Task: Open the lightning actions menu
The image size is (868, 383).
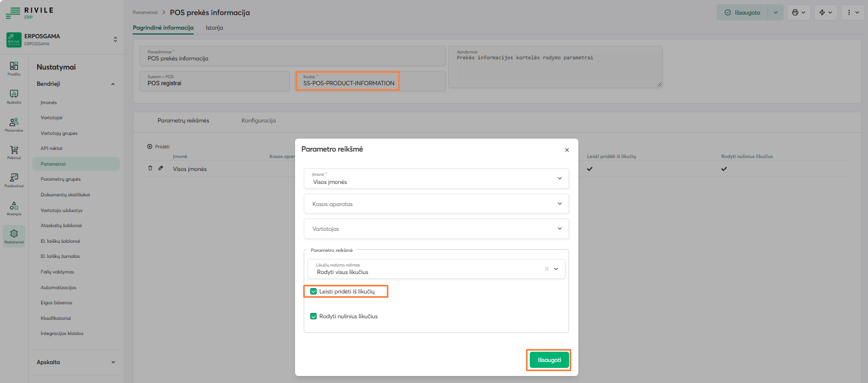Action: [x=825, y=12]
